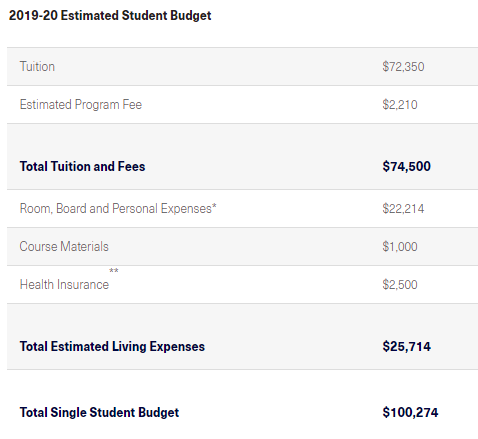The image size is (478, 439).
Task: Click the $25,714 living expenses amount
Action: point(407,346)
